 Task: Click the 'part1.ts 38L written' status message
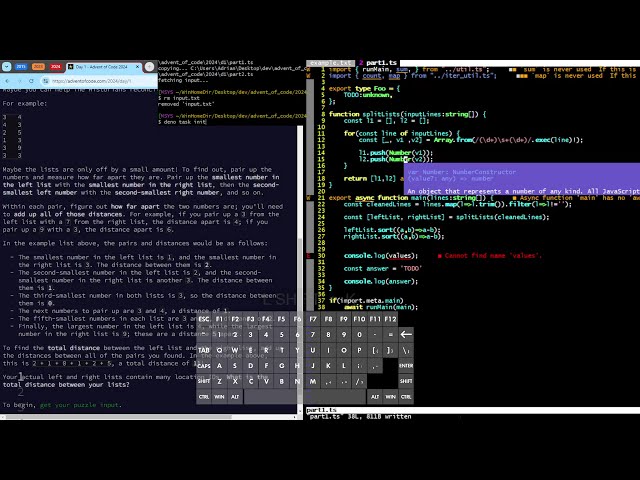click(360, 417)
